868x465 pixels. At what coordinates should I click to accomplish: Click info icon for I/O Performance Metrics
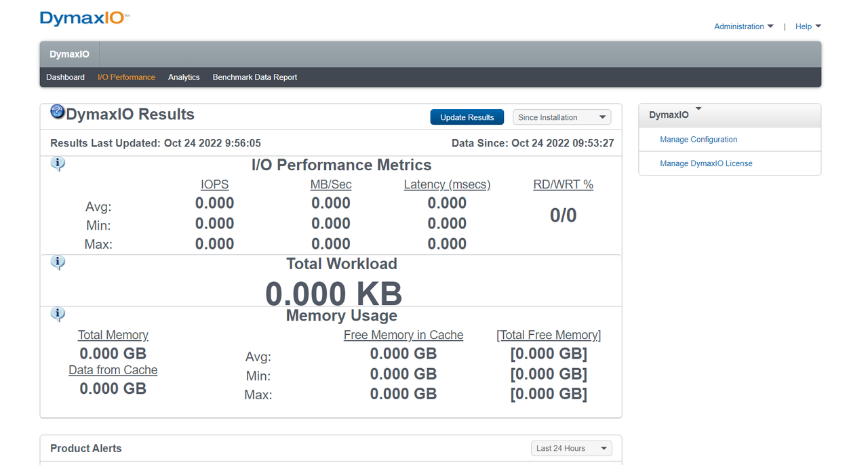click(x=58, y=163)
